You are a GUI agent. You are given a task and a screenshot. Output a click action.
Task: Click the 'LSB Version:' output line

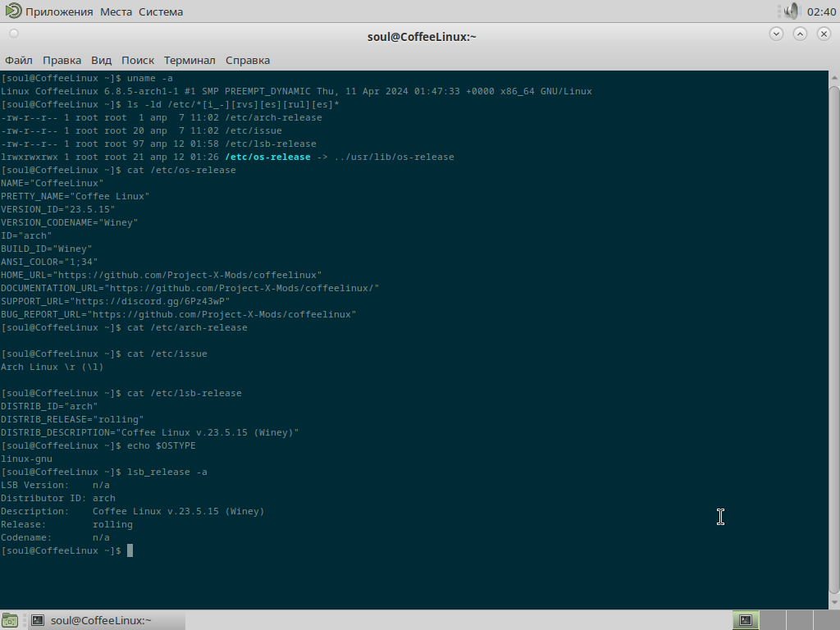point(55,486)
